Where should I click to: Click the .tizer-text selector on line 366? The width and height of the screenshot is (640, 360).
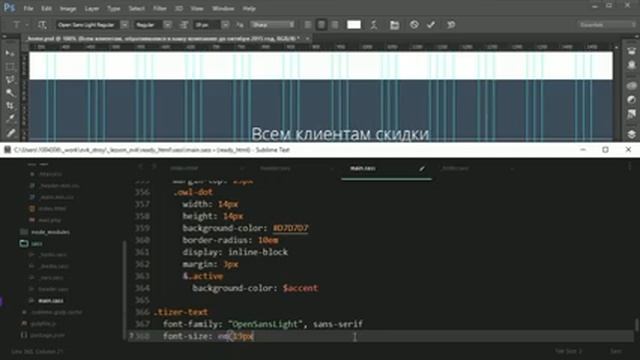pyautogui.click(x=181, y=312)
